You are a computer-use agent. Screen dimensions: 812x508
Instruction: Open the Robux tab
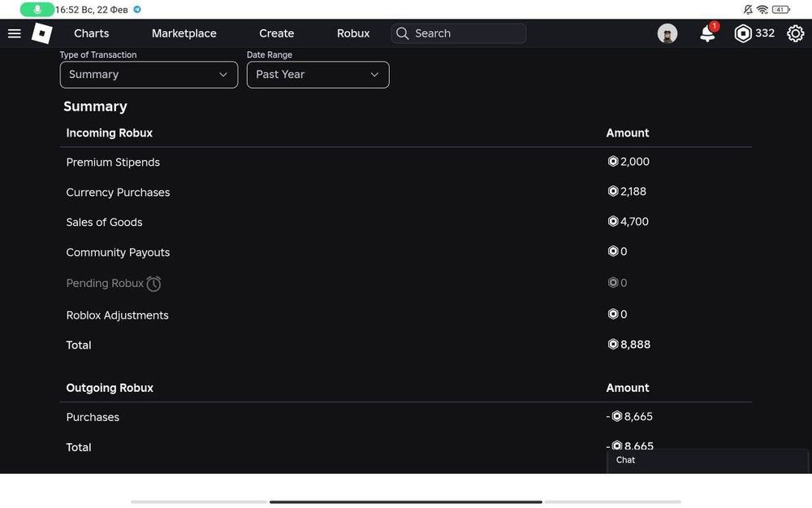point(353,33)
